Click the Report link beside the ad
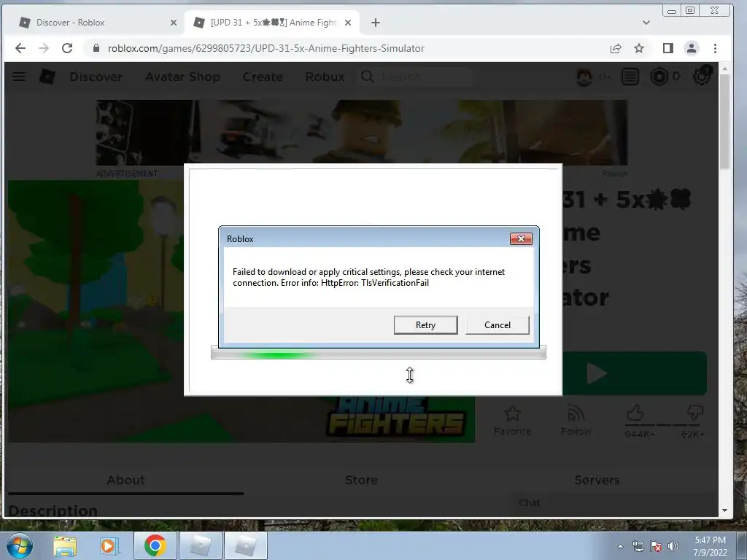Image resolution: width=747 pixels, height=560 pixels. click(614, 174)
